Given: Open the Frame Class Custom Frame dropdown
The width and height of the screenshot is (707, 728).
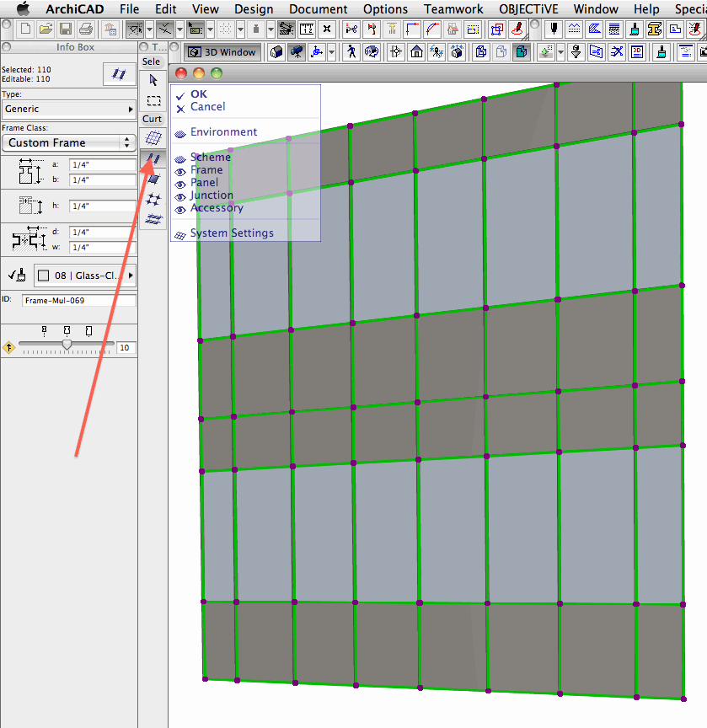Looking at the screenshot, I should click(69, 142).
